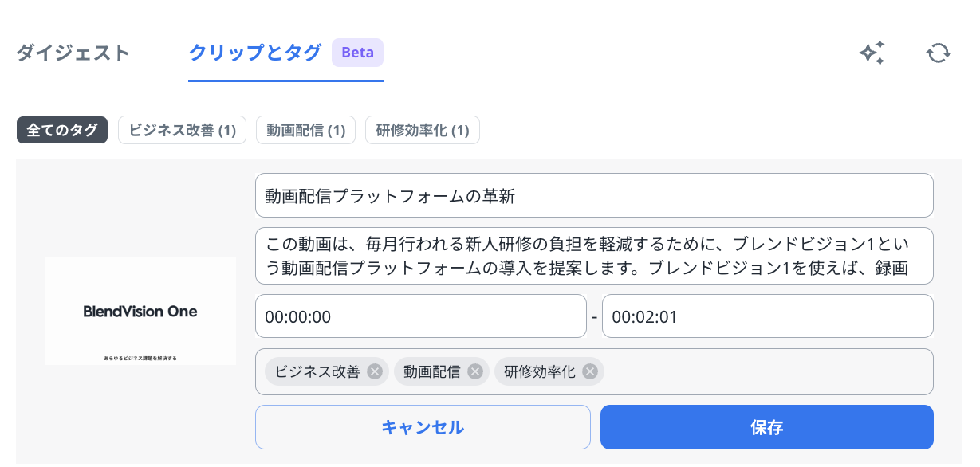Remove the 研修効率化 tag chip
This screenshot has width=980, height=467.
click(x=589, y=371)
